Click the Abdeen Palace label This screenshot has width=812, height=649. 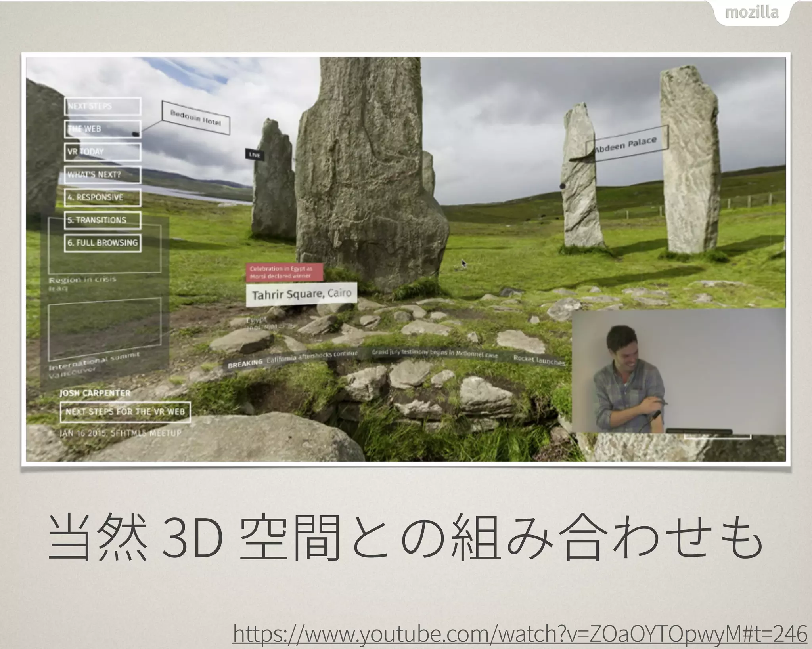click(626, 144)
